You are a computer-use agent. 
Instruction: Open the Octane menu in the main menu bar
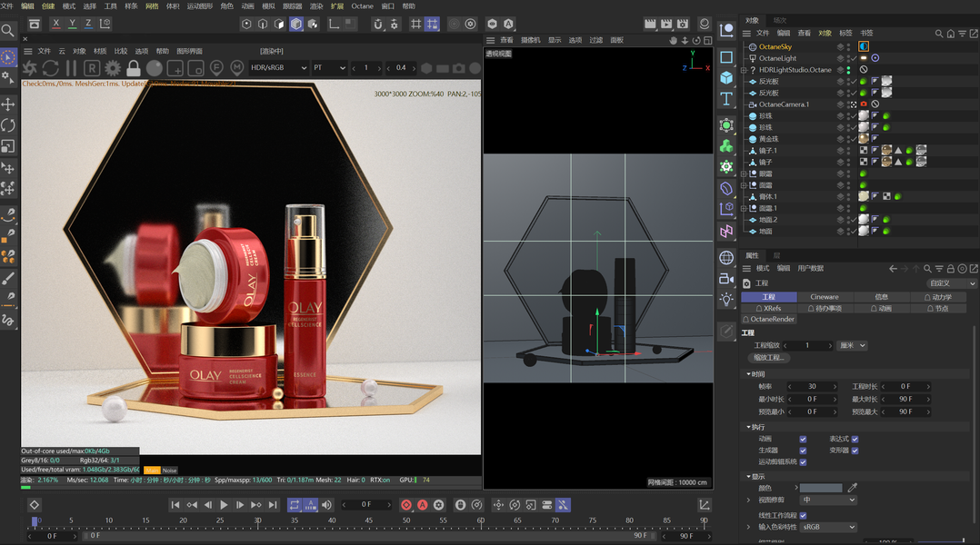pyautogui.click(x=362, y=6)
